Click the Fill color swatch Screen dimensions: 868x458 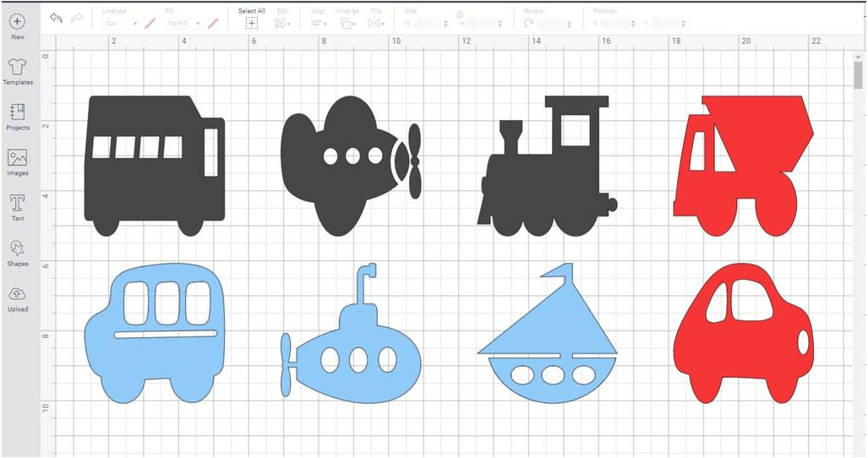point(213,24)
